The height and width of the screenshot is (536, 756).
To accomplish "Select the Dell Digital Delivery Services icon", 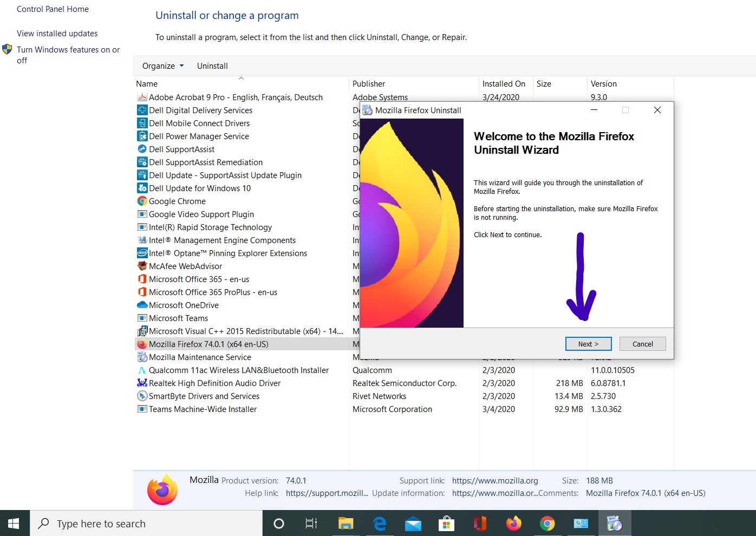I will (x=142, y=110).
